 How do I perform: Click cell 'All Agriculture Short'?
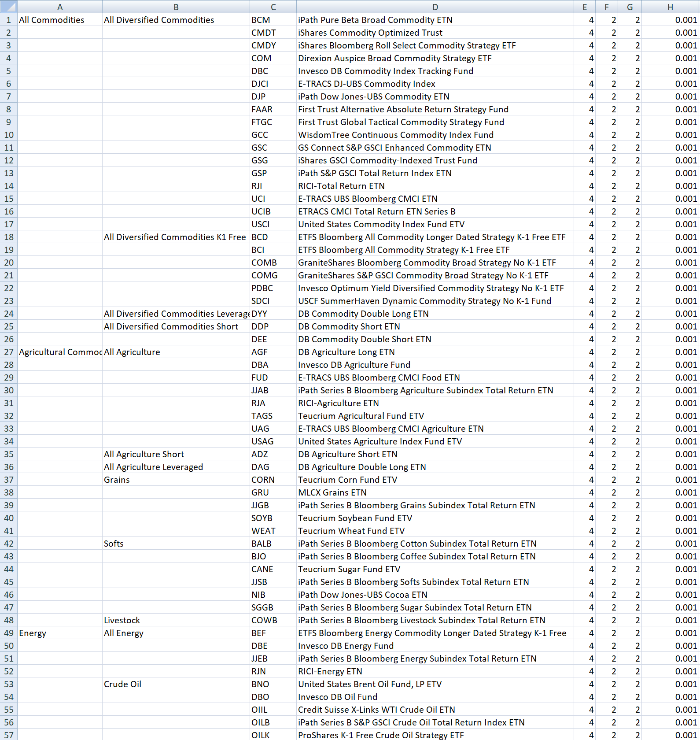pyautogui.click(x=176, y=454)
